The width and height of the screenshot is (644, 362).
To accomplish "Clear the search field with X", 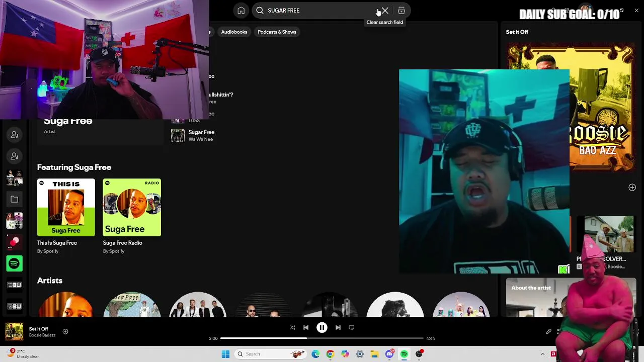I will pos(385,11).
